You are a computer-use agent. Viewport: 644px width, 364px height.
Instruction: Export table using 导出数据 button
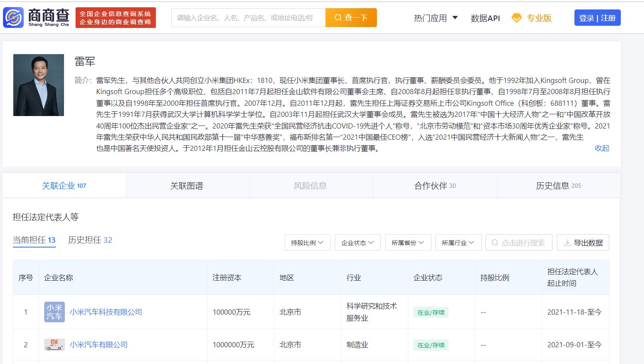583,242
